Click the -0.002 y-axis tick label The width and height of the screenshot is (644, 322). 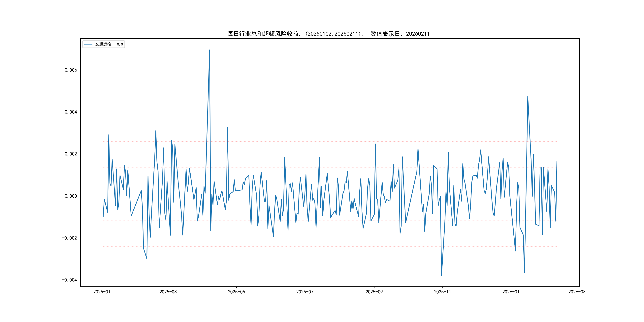pyautogui.click(x=70, y=238)
